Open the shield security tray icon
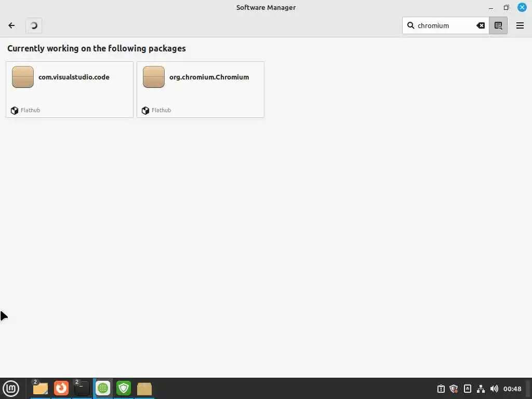Image resolution: width=532 pixels, height=399 pixels. 454,389
